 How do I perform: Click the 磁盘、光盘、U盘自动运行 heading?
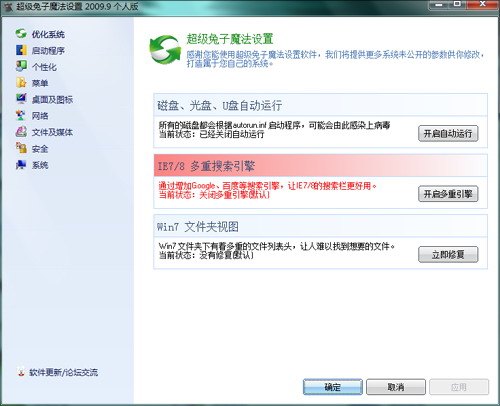(220, 106)
